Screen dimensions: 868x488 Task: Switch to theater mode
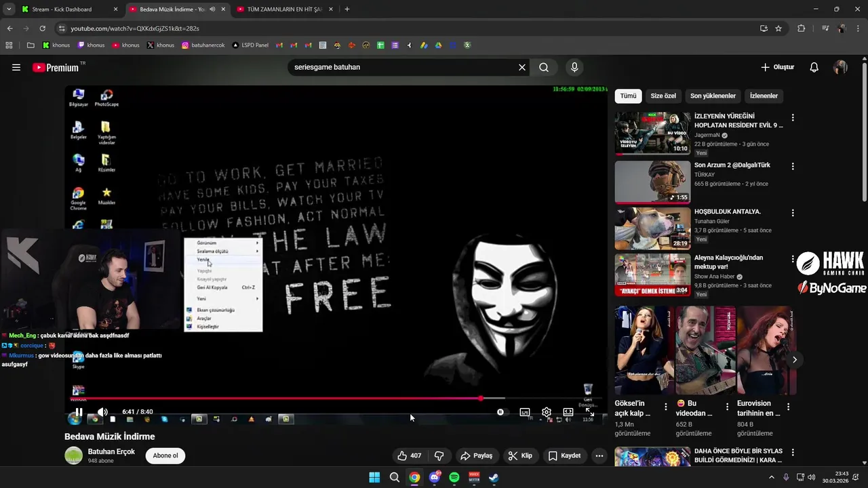568,411
